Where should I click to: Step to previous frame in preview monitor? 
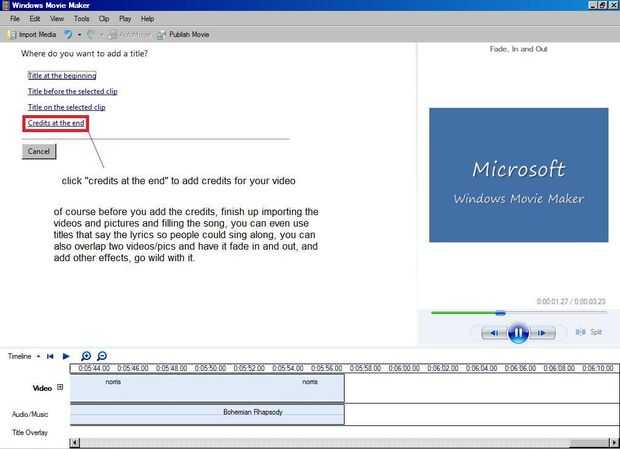pos(494,333)
